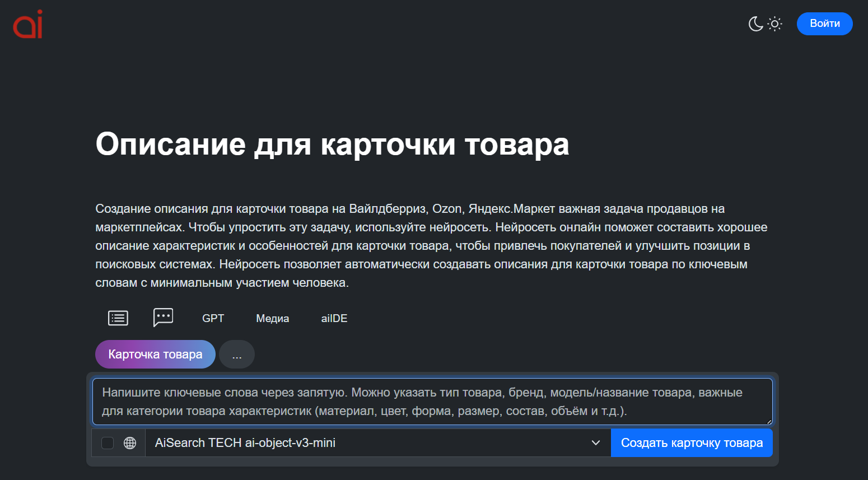Switch to the Медиа tab
The width and height of the screenshot is (868, 480).
pos(272,318)
